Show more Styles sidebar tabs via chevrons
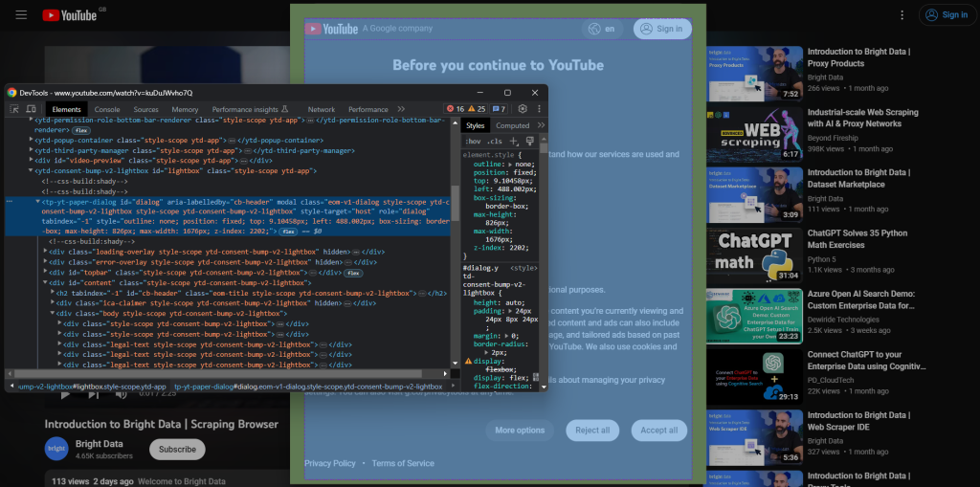Screen dimensions: 980x487 click(x=542, y=125)
